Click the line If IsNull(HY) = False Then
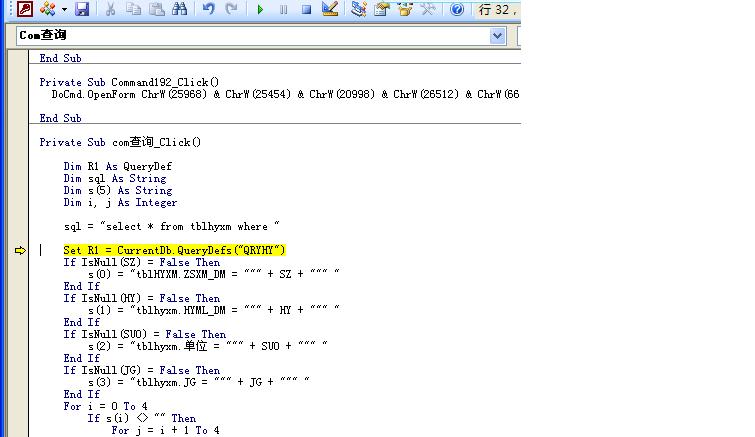 142,298
